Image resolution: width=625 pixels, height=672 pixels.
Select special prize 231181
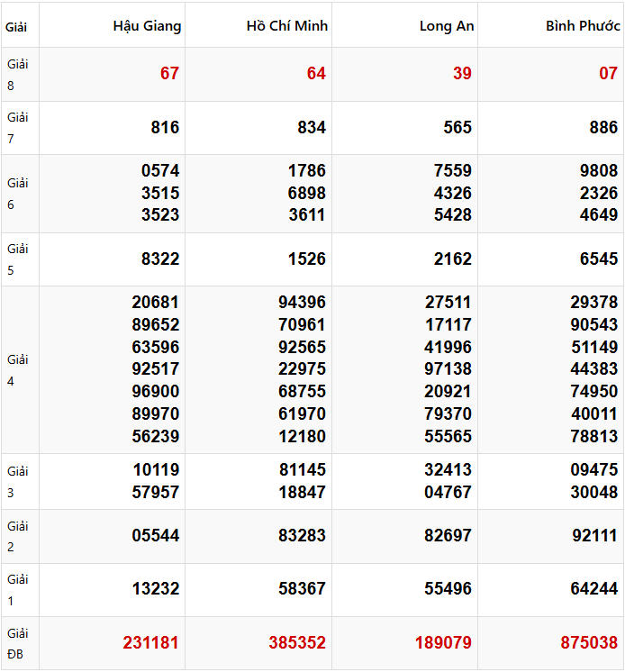tap(150, 642)
